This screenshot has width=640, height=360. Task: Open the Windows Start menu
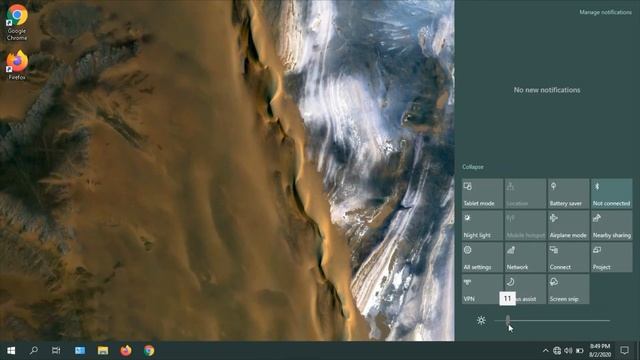tap(11, 351)
